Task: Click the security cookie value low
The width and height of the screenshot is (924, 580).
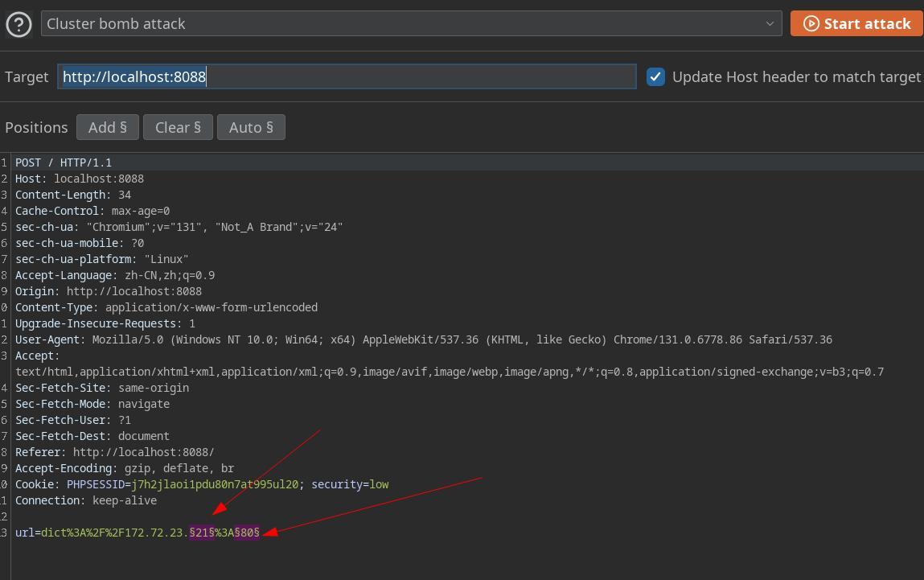Action: click(379, 484)
